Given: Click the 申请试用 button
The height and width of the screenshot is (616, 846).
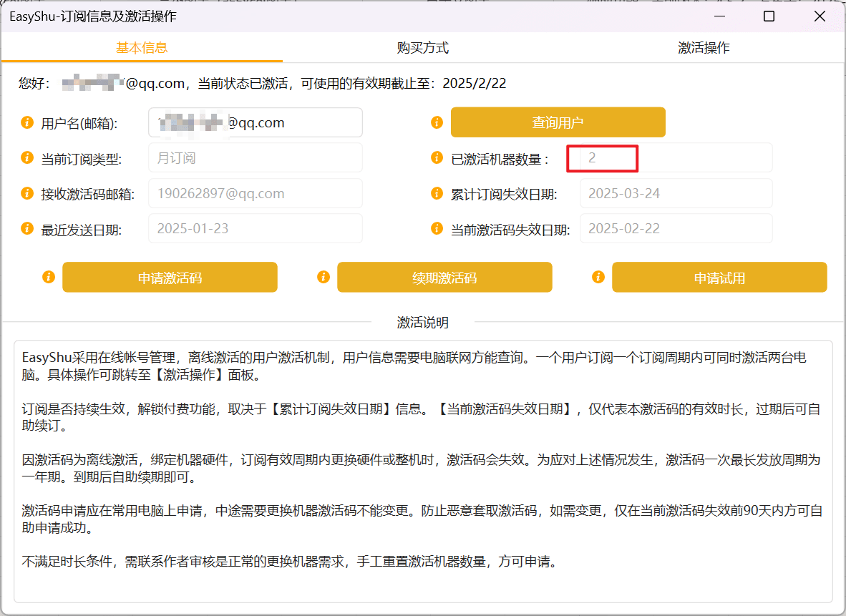Looking at the screenshot, I should pos(719,278).
